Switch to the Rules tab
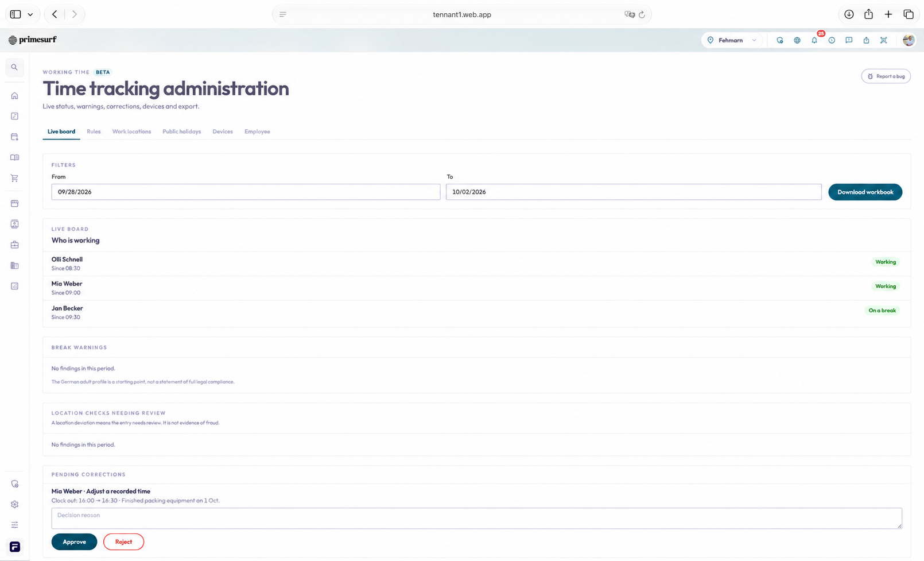This screenshot has width=924, height=561. click(94, 131)
